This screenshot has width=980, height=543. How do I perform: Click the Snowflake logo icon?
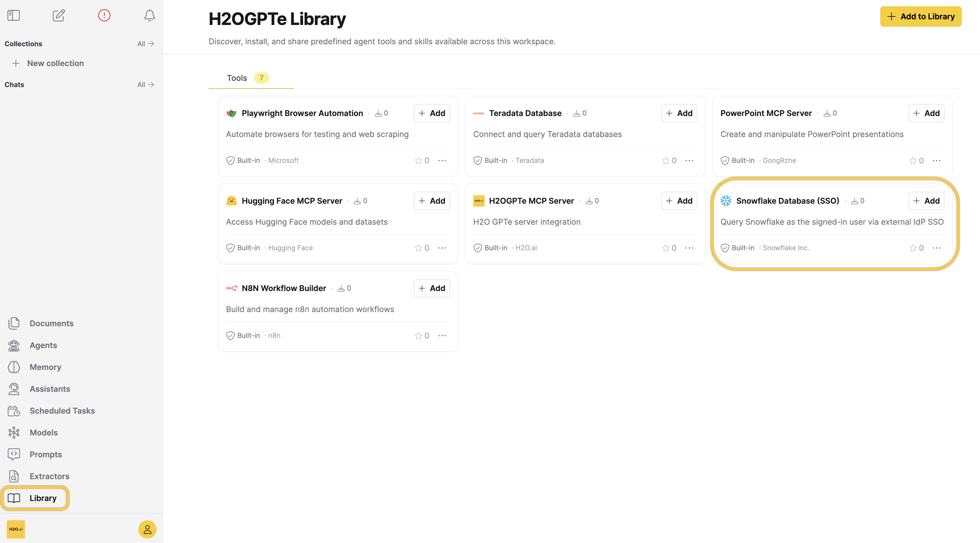coord(726,201)
